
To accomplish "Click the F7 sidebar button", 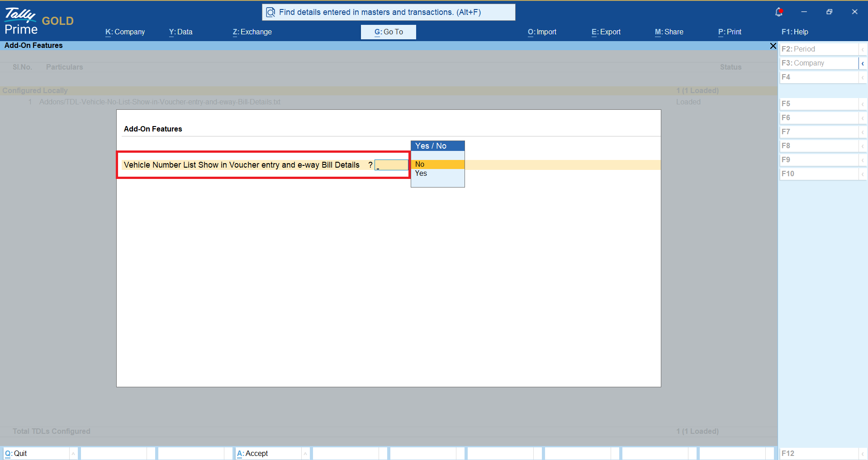I will click(x=819, y=131).
